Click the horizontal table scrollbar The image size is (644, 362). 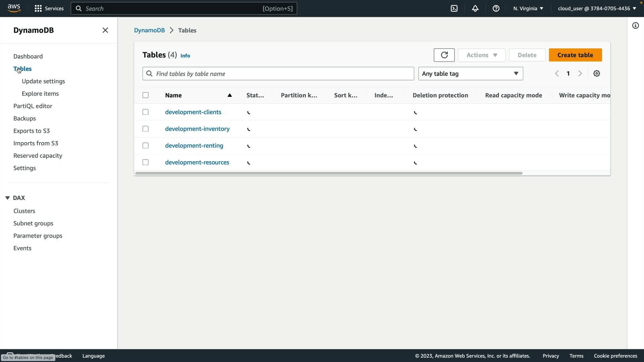click(329, 173)
